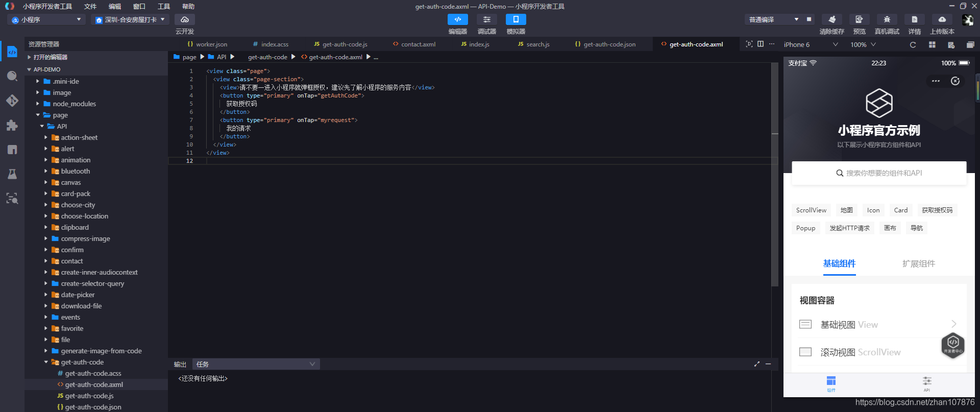Click the editor more actions ellipsis
Viewport: 980px width, 412px height.
pyautogui.click(x=772, y=44)
